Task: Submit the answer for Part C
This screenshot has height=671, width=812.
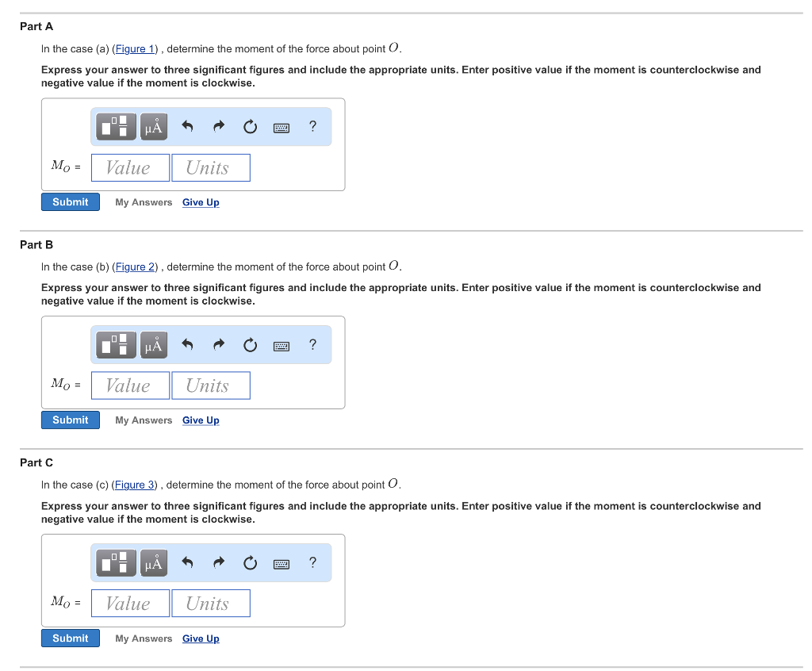Action: click(70, 638)
